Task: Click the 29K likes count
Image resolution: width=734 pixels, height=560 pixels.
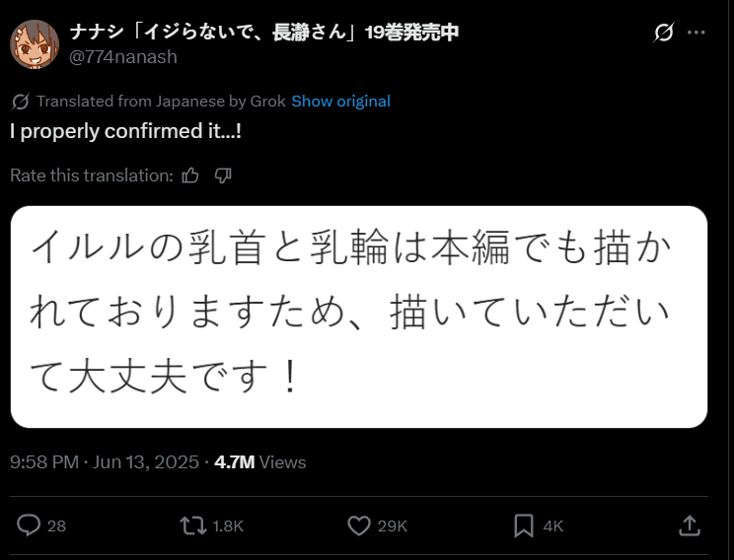Action: 393,525
